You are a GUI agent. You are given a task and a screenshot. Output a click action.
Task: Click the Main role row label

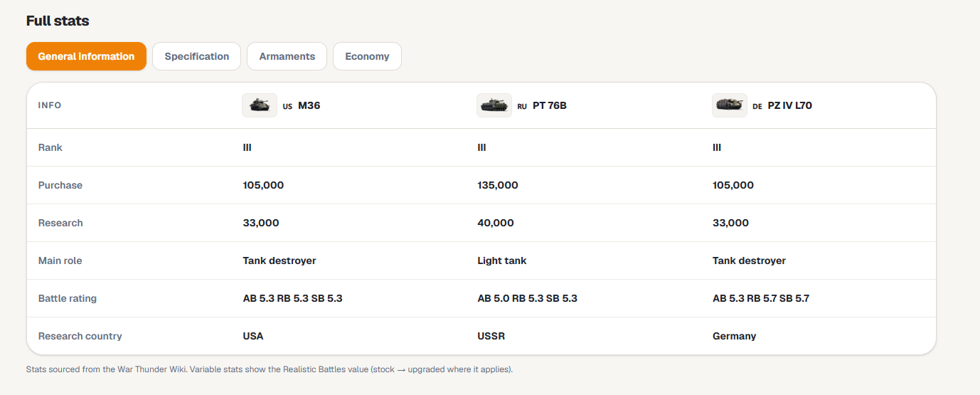[60, 260]
